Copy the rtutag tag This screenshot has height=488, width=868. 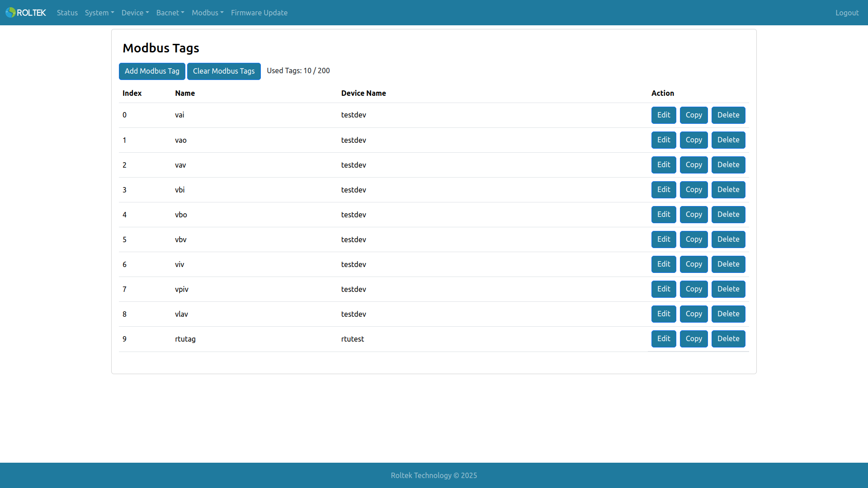[x=693, y=338]
